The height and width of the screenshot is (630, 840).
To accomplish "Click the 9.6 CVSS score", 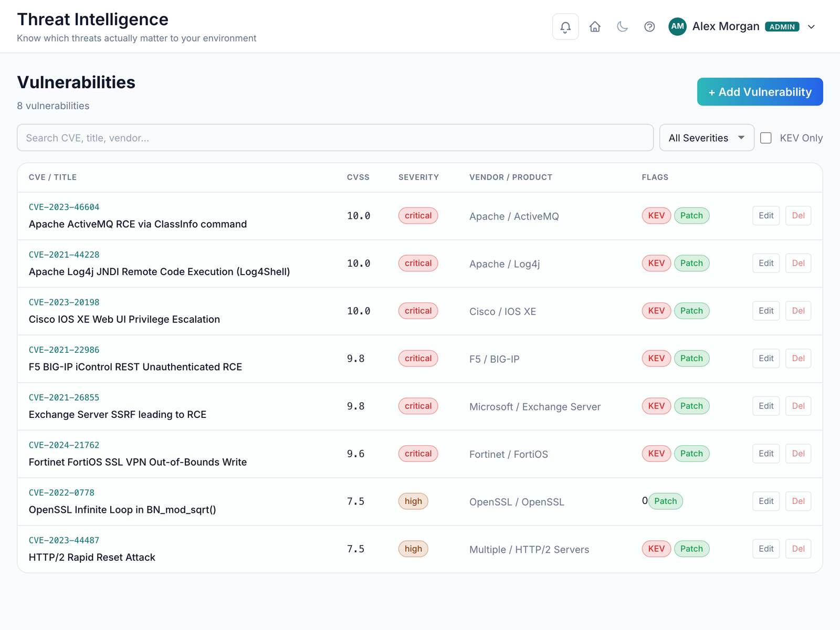I will point(355,454).
